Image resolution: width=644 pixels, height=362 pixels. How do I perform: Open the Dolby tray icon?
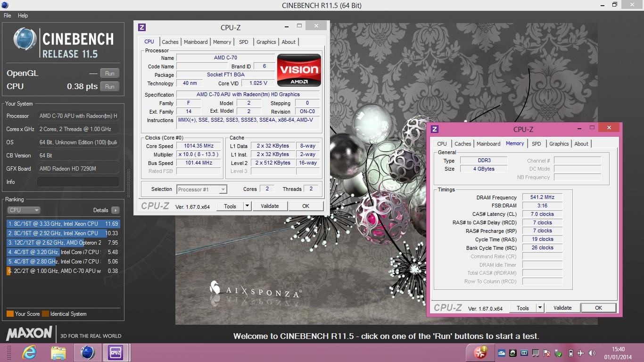(x=524, y=353)
